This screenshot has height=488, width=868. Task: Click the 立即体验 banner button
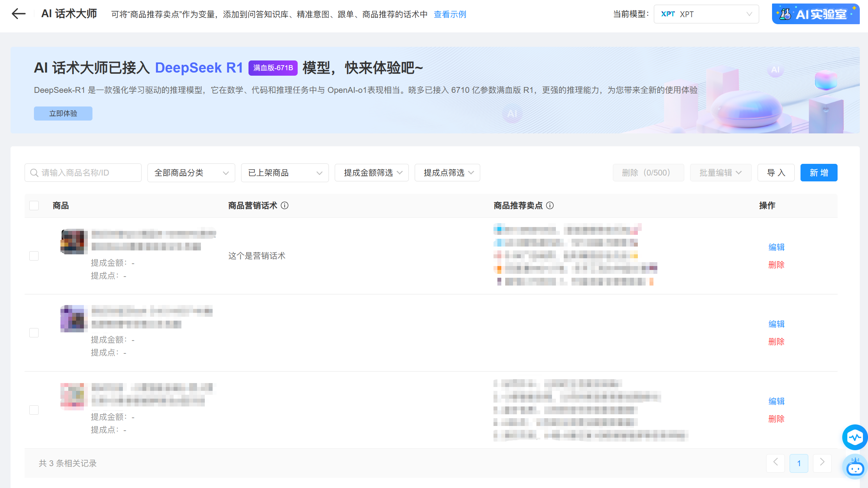[63, 114]
